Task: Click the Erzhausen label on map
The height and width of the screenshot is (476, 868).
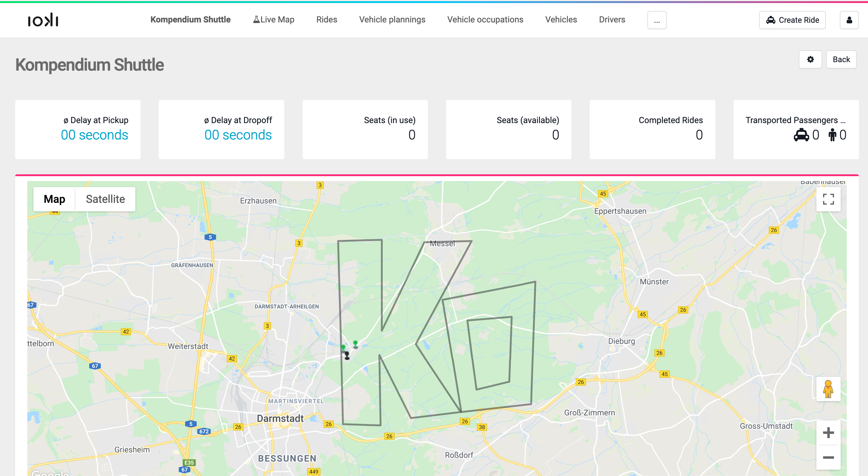Action: pos(258,201)
